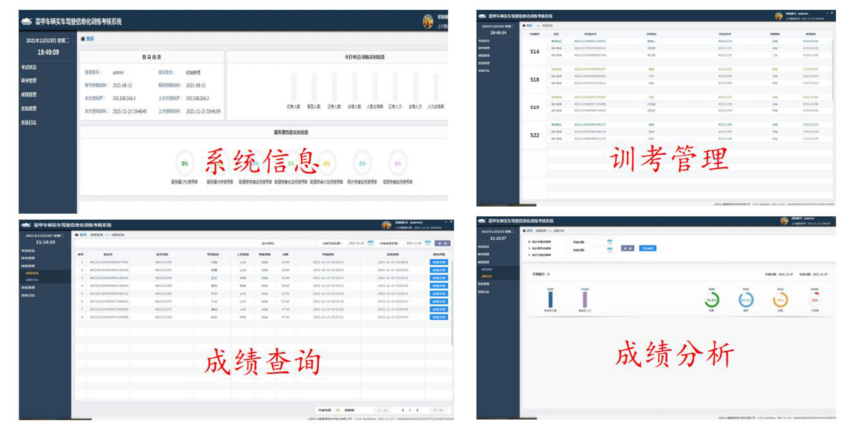Click the grey-purple query button in 成绩分析

627,248
